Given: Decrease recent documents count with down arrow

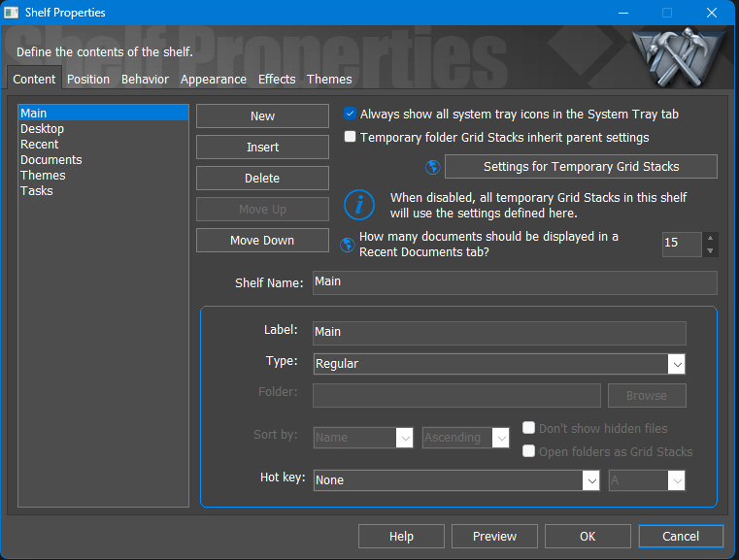Looking at the screenshot, I should (710, 250).
